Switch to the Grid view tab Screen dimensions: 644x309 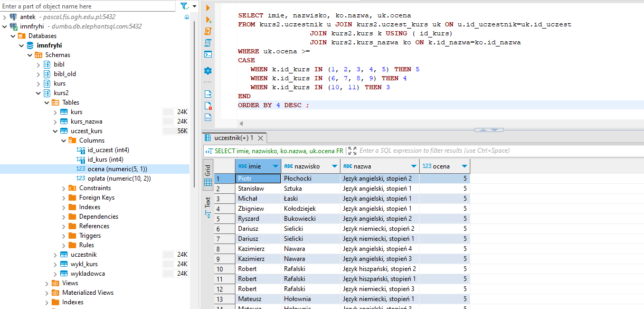tap(208, 176)
